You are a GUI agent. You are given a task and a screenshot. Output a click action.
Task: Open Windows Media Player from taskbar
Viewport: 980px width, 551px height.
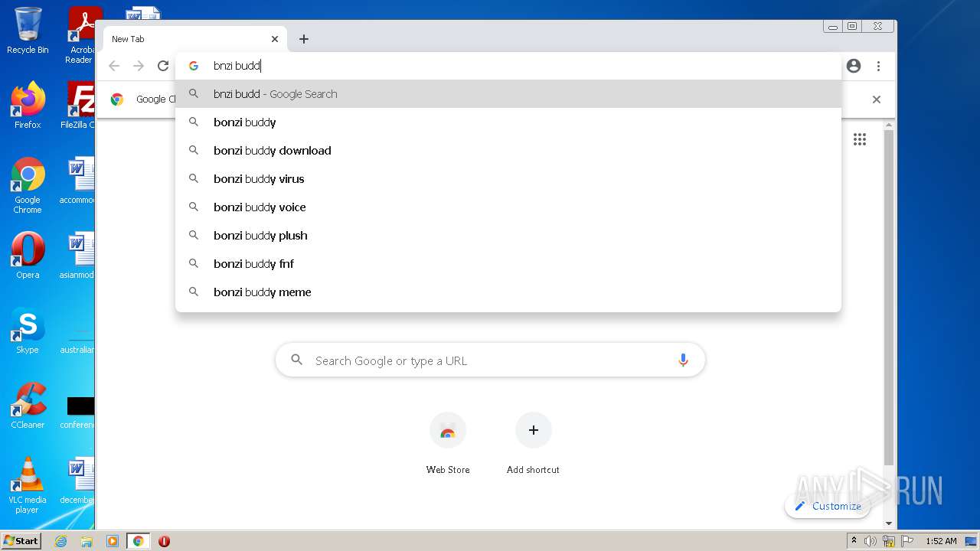(x=113, y=541)
